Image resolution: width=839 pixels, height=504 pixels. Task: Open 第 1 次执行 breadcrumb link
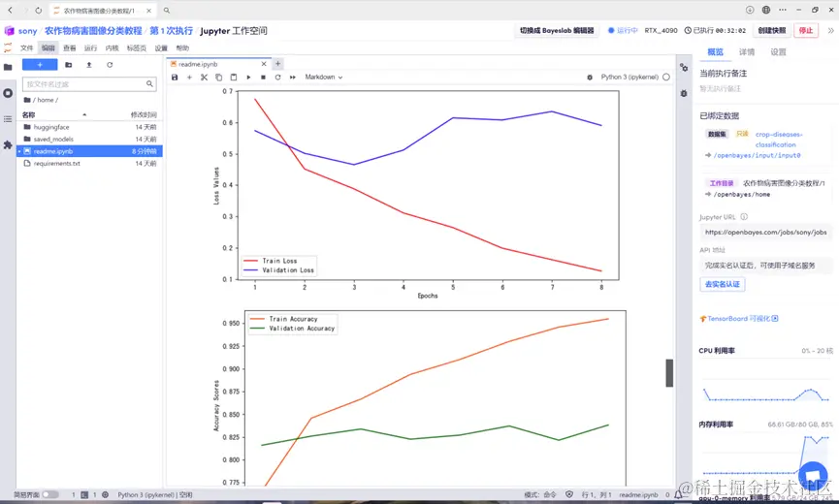click(171, 31)
